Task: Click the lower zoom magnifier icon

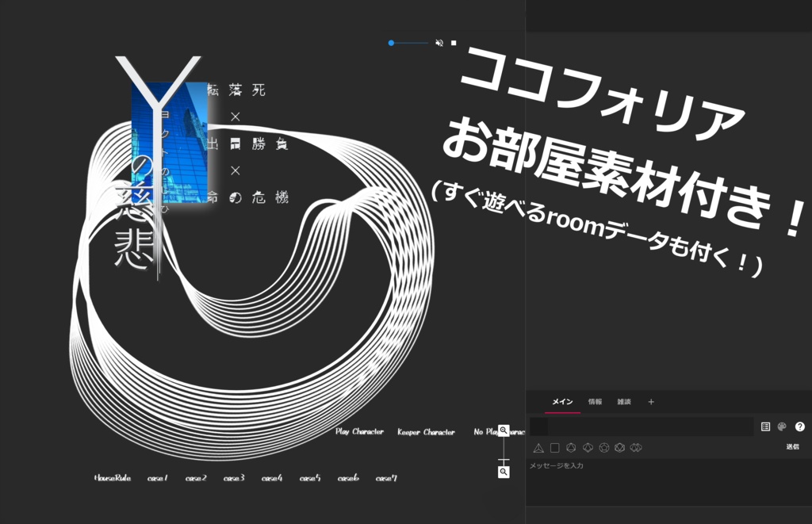Action: (503, 472)
